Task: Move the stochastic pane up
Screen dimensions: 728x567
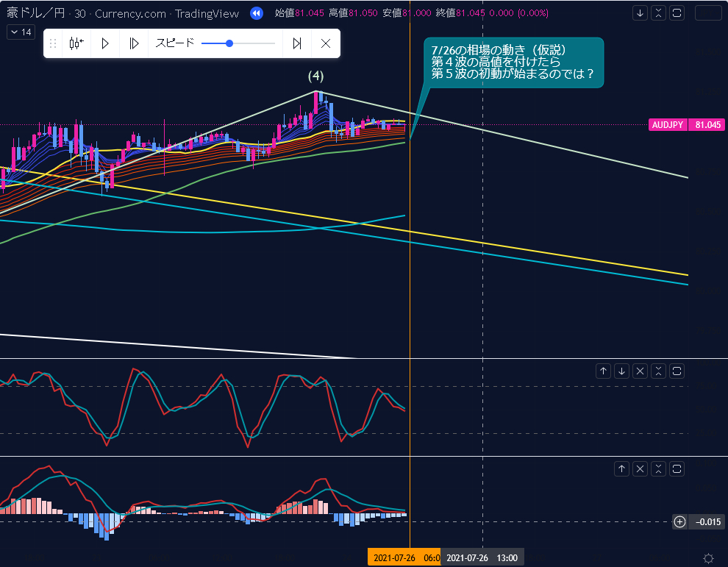Action: pos(603,371)
